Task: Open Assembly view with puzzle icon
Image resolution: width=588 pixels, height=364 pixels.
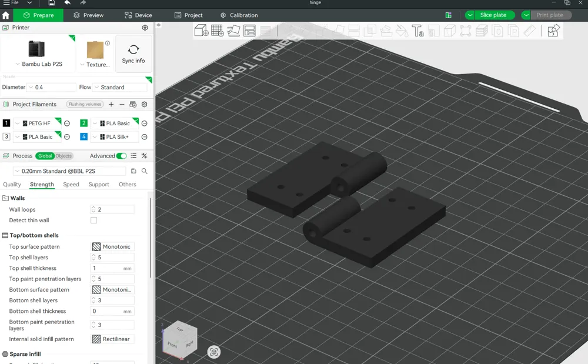Action: click(553, 31)
